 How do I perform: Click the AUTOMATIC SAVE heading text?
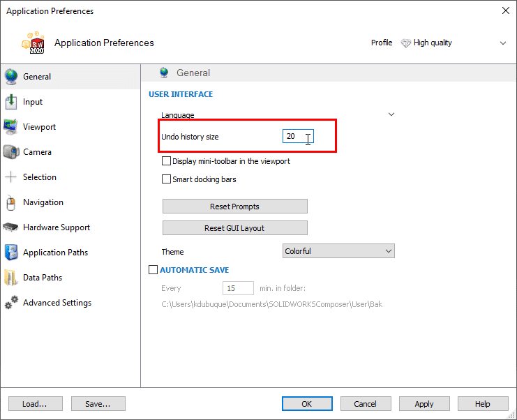click(x=195, y=270)
